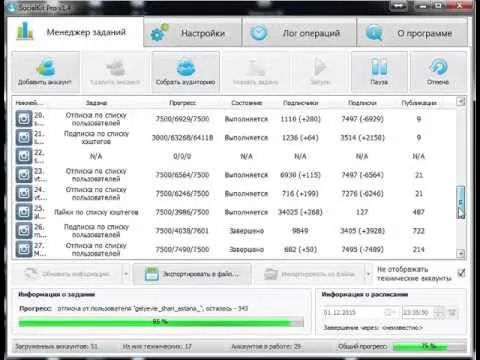Click the disabled assign task toolbar button
Image resolution: width=480 pixels, height=360 pixels.
point(256,72)
